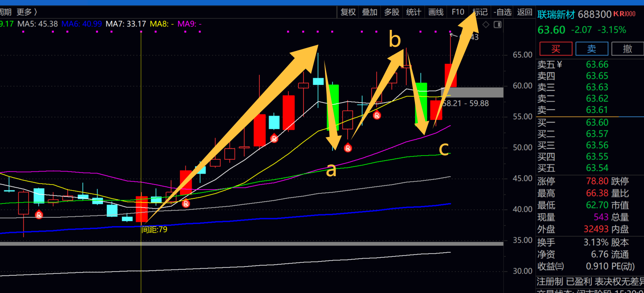This screenshot has width=644, height=293.
Task: Open the 多股 multi-stock view
Action: click(x=392, y=12)
